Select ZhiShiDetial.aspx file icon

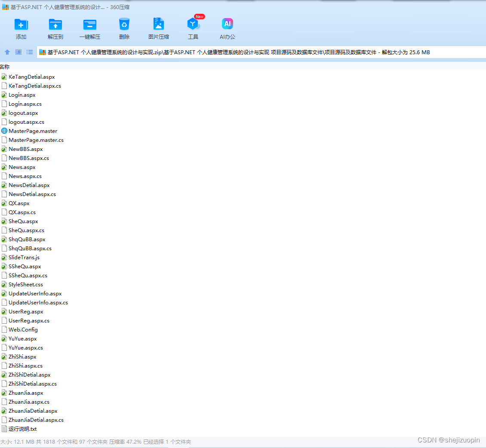coord(4,374)
